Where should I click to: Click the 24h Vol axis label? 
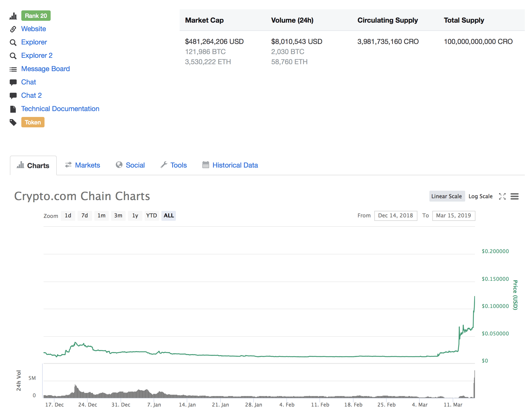coord(19,380)
